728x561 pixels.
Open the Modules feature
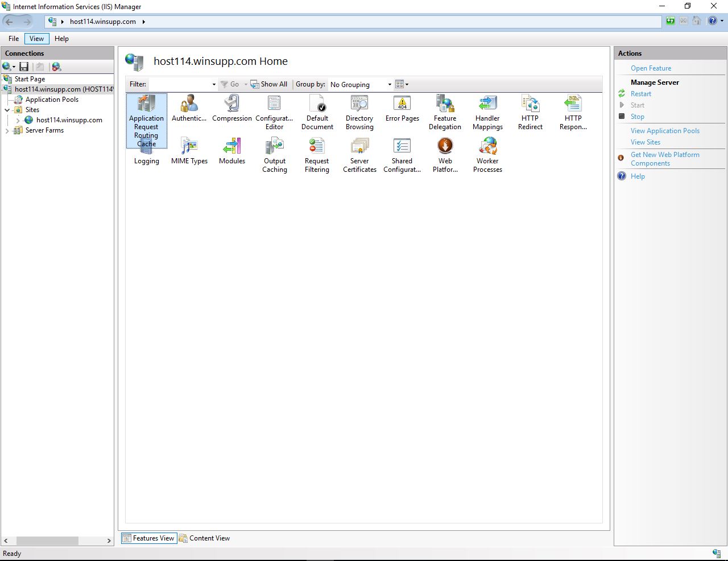tap(232, 151)
